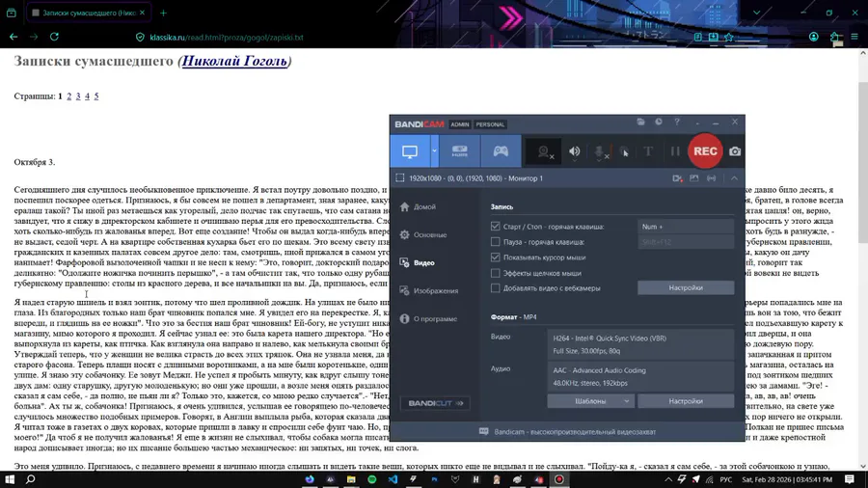Screen dimensions: 868x488
Task: Enable Добавлять видео с вебкамеры checkbox
Action: pos(495,288)
